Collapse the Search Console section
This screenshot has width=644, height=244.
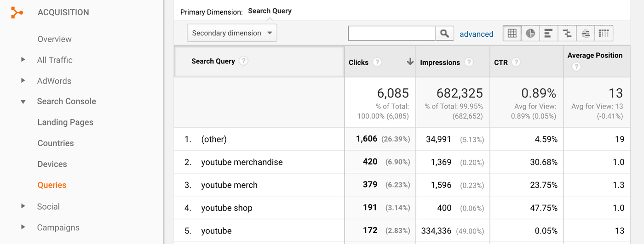coord(23,102)
